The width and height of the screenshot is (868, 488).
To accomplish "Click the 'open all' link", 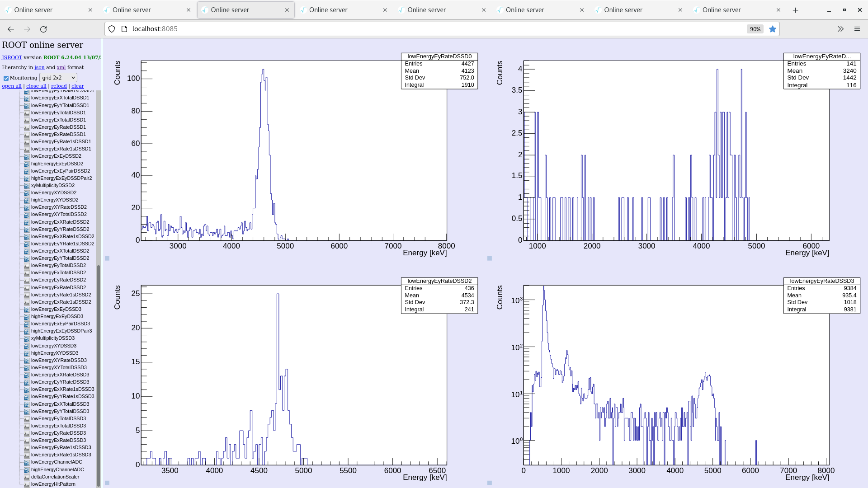I will 12,86.
